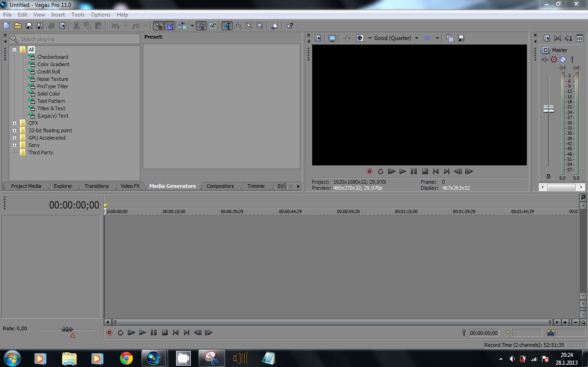Toggle Split Screen View in preview
The width and height of the screenshot is (588, 367).
(360, 38)
